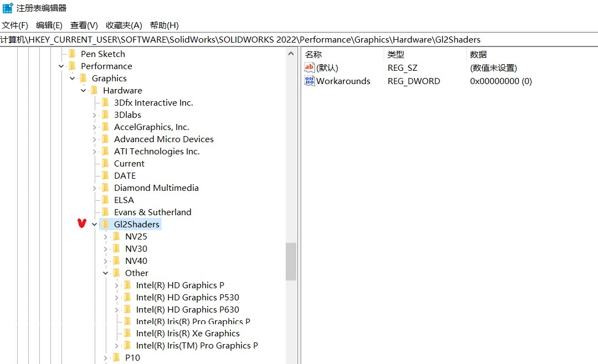
Task: Click the Other folder icon
Action: tap(116, 273)
